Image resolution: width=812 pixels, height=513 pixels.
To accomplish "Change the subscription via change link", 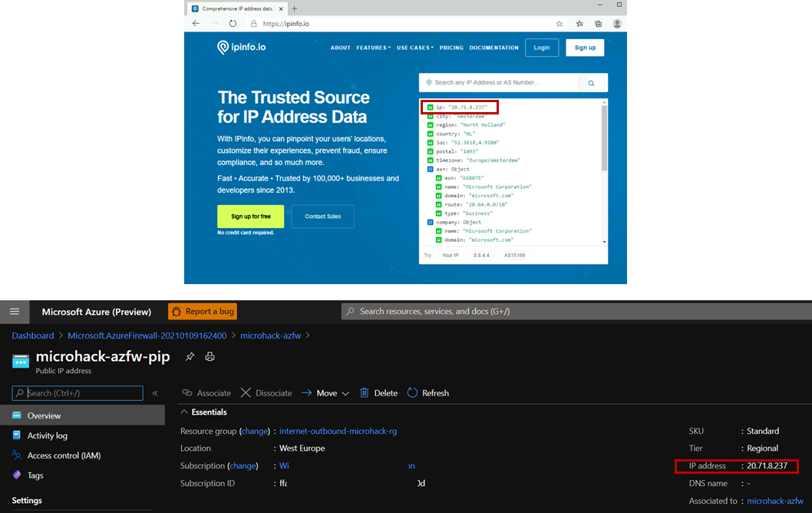I will (x=243, y=466).
